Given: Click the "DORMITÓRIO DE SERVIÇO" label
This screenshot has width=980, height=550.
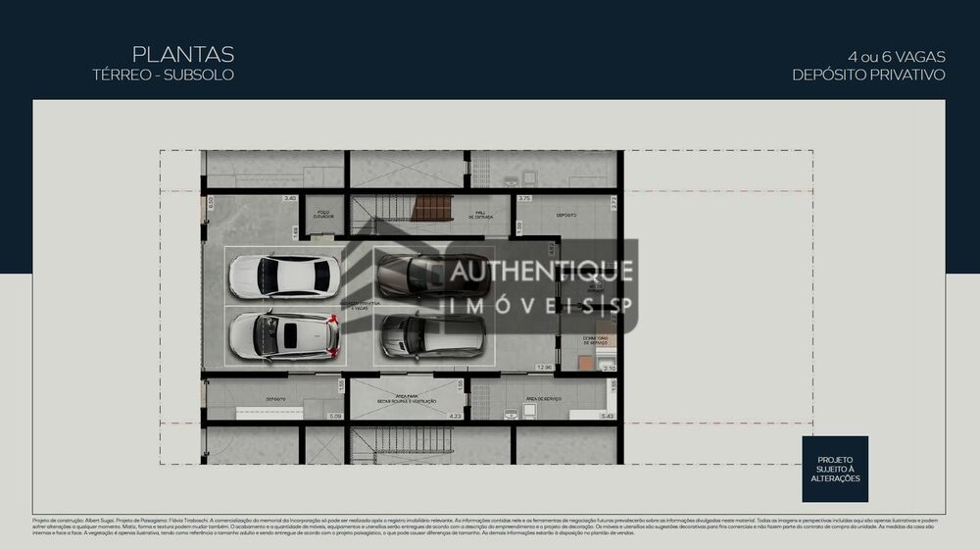Looking at the screenshot, I should coord(595,340).
